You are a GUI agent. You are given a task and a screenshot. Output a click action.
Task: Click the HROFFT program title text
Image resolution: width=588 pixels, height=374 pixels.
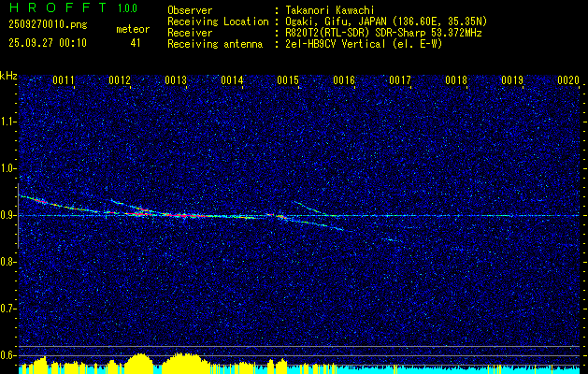pos(58,7)
